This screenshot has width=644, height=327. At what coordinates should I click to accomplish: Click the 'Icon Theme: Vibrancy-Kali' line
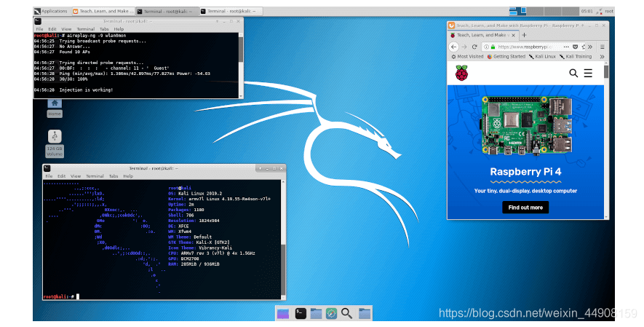pyautogui.click(x=200, y=248)
